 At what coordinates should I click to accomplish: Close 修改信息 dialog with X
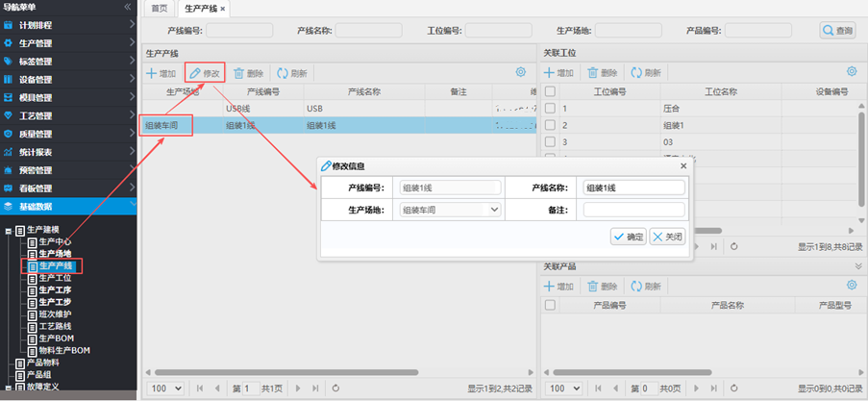click(x=683, y=165)
